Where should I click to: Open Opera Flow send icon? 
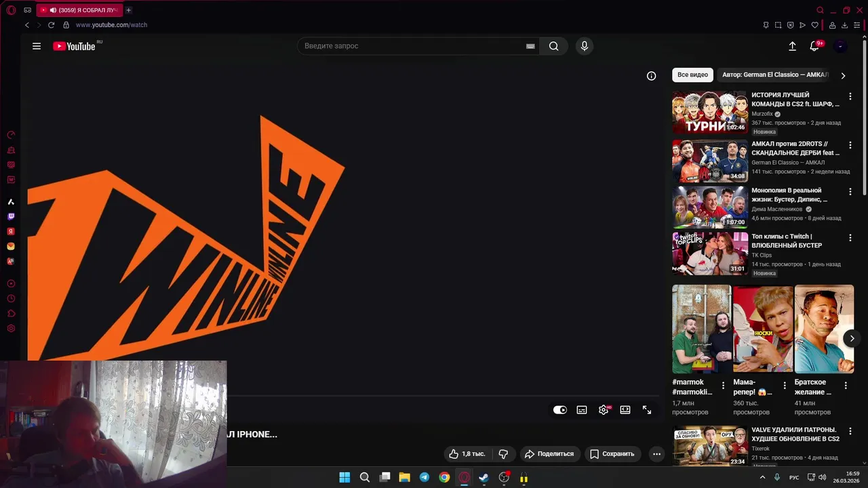(802, 25)
